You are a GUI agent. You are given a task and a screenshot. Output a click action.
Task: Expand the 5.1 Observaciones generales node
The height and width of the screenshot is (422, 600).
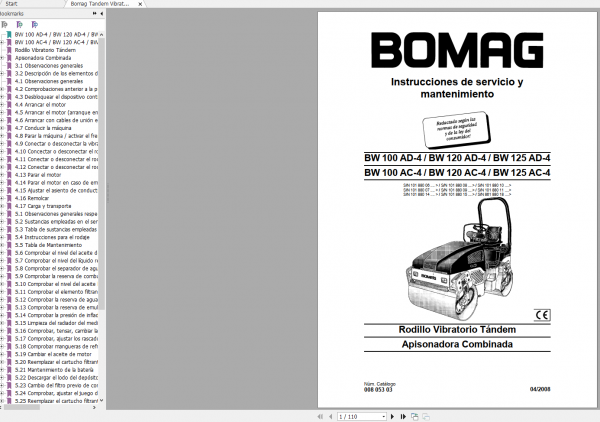pos(2,214)
